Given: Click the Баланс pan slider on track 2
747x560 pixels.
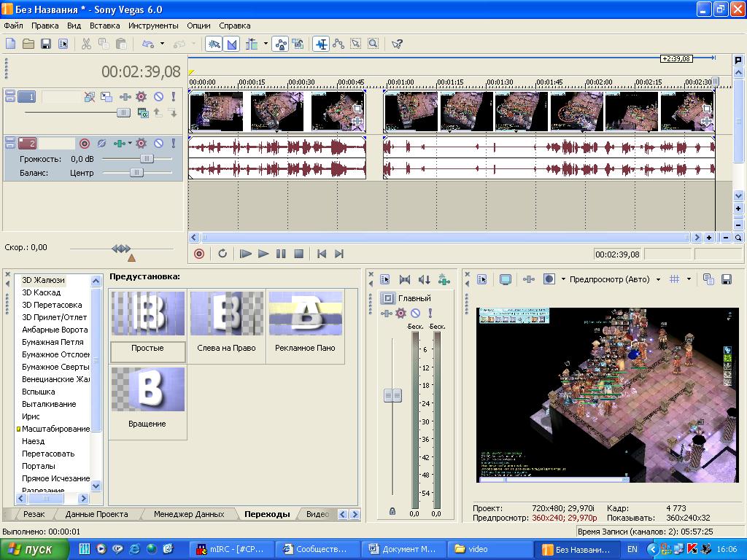Looking at the screenshot, I should click(x=136, y=172).
